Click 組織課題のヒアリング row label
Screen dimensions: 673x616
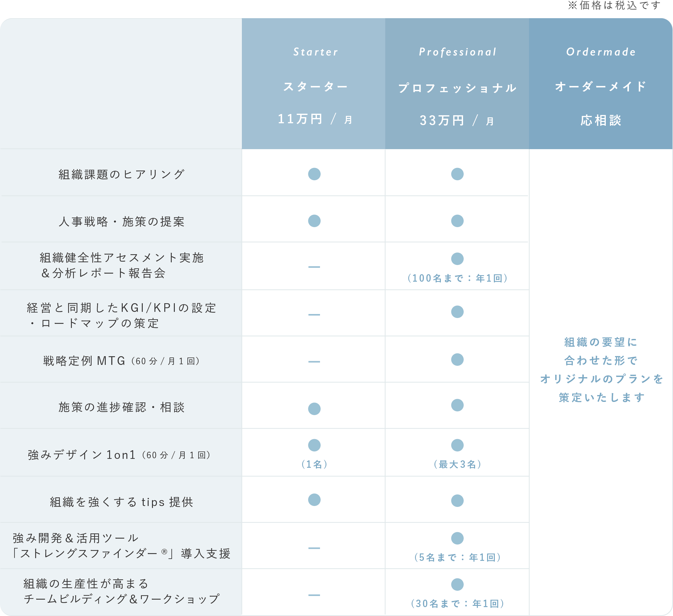click(121, 174)
